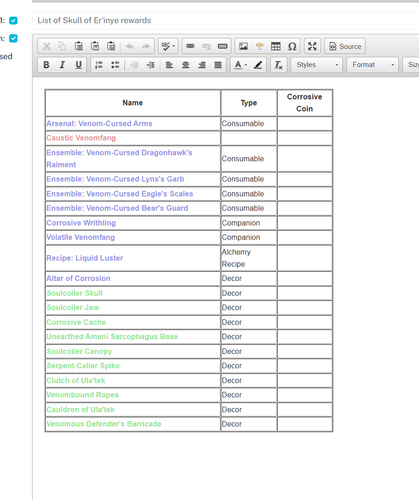Insert an image via picture icon
419x500 pixels.
tap(243, 46)
